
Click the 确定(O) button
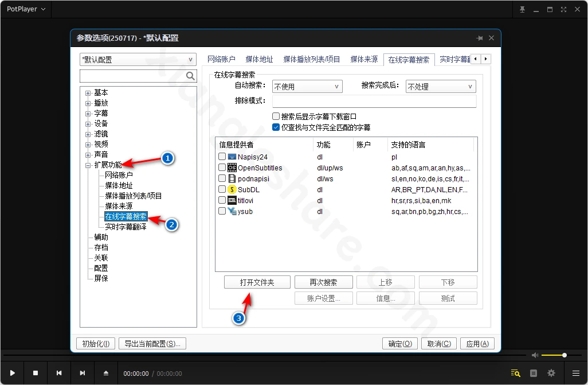(x=400, y=344)
